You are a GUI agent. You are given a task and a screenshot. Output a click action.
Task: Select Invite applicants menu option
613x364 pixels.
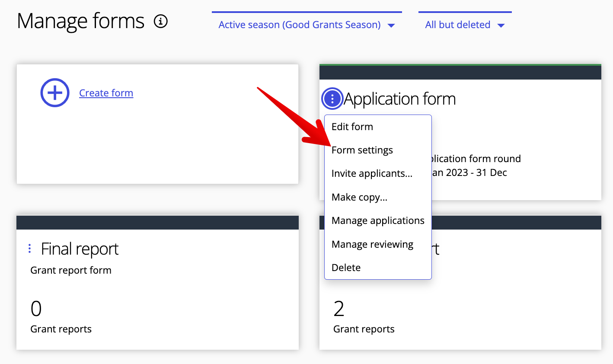coord(372,174)
